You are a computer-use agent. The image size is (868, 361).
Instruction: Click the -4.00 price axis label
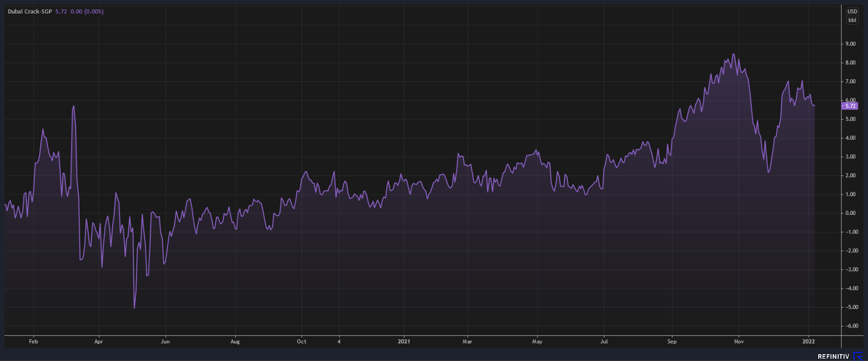[851, 288]
